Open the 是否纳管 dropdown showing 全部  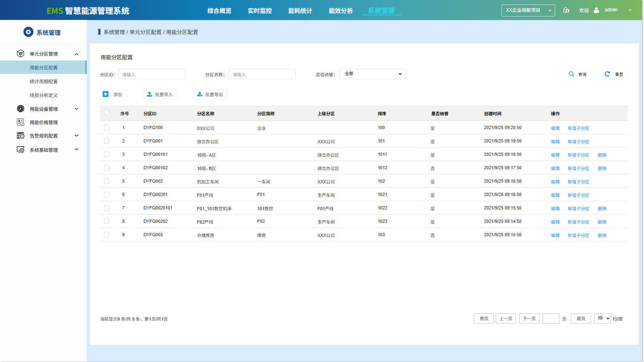coord(372,74)
